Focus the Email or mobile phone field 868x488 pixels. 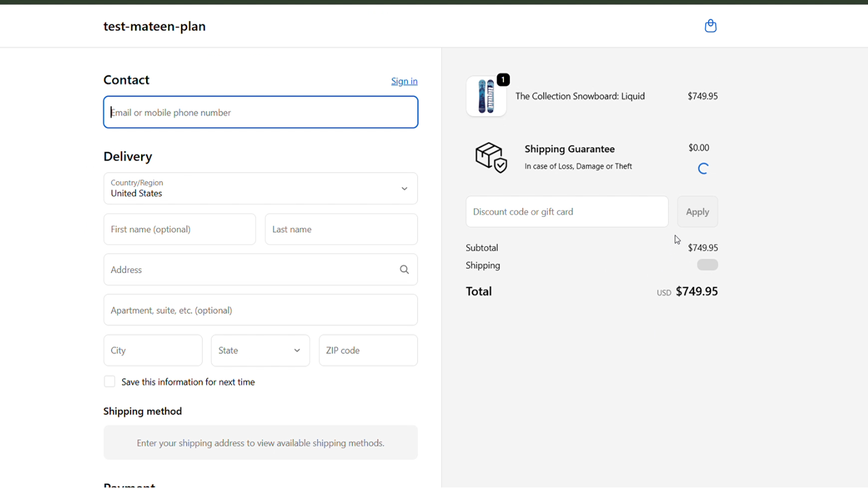click(260, 113)
